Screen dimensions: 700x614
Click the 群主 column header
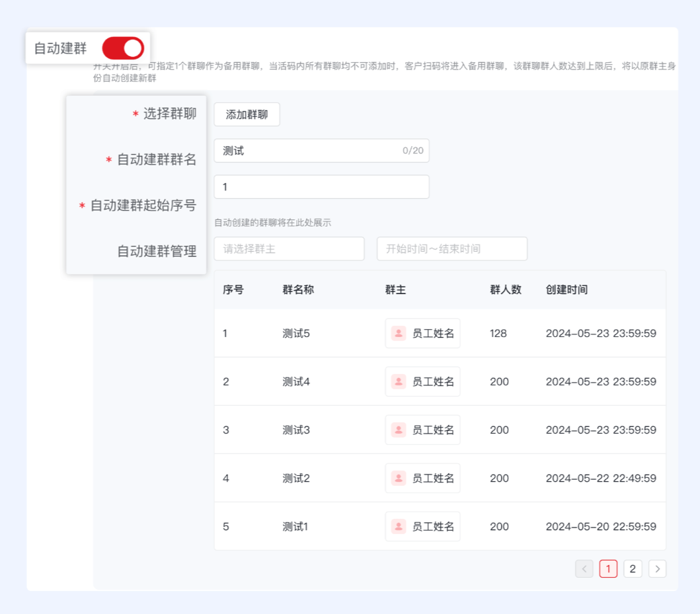coord(394,289)
